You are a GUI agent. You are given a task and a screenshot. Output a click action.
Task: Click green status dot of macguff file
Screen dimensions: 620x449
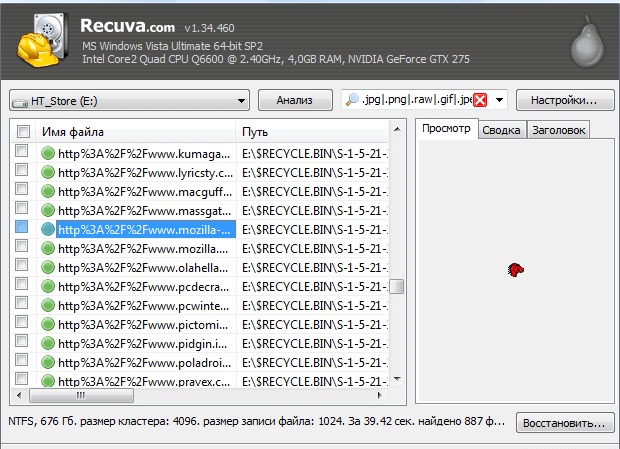tap(48, 191)
